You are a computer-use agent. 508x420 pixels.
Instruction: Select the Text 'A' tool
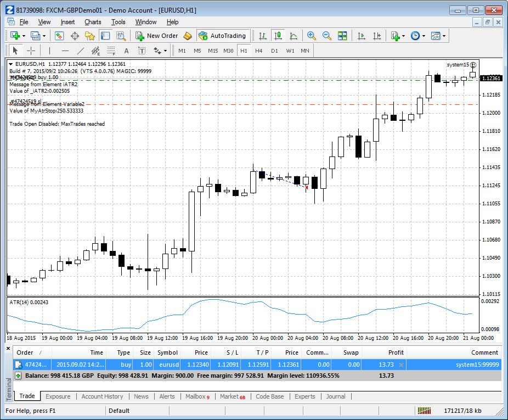[126, 51]
